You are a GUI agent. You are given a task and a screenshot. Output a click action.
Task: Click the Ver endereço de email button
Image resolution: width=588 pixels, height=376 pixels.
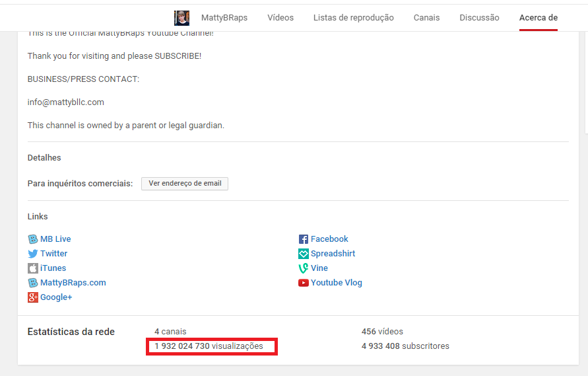185,183
